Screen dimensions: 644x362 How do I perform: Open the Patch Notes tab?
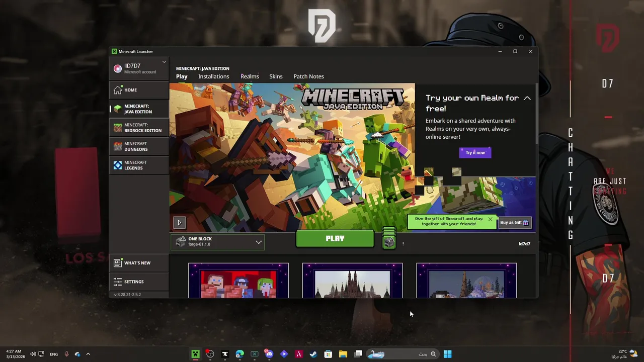click(x=308, y=76)
